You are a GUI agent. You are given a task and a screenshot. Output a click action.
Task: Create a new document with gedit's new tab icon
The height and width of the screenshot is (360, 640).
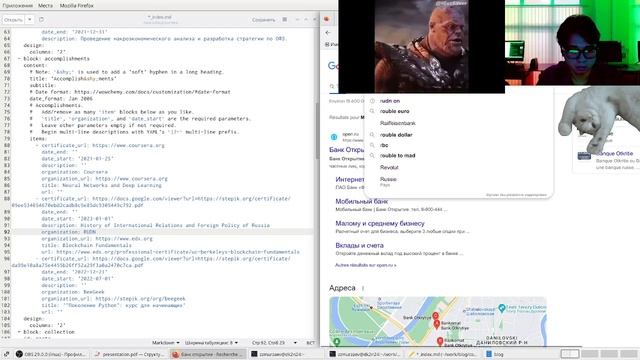coord(42,20)
